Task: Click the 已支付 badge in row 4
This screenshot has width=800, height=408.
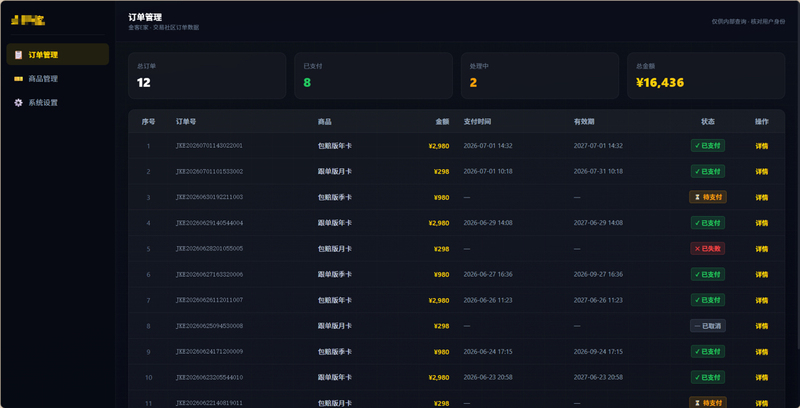Action: point(708,223)
